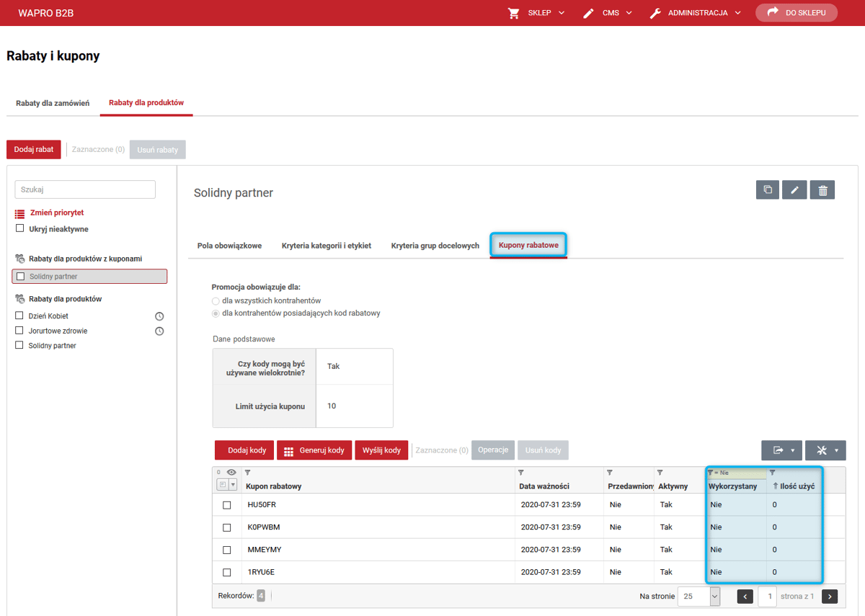Click the page number field showing 1
Viewport: 865px width, 616px height.
(x=767, y=597)
